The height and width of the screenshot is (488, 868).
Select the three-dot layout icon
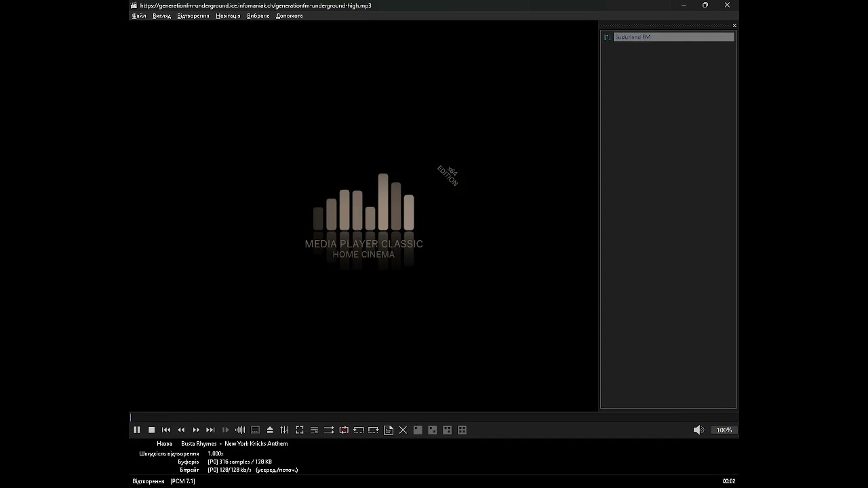(x=448, y=430)
